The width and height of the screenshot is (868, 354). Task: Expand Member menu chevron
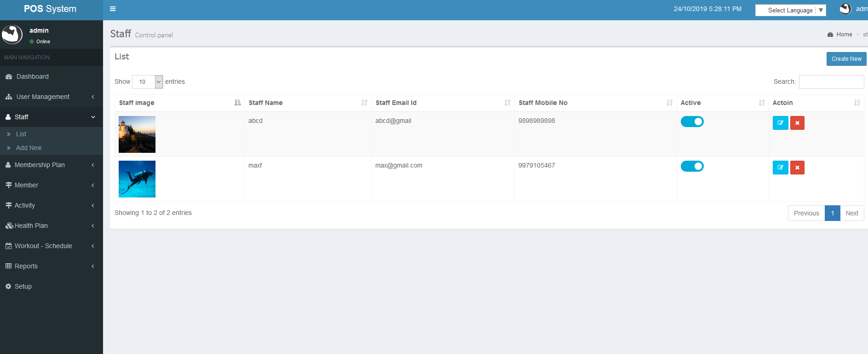click(93, 185)
